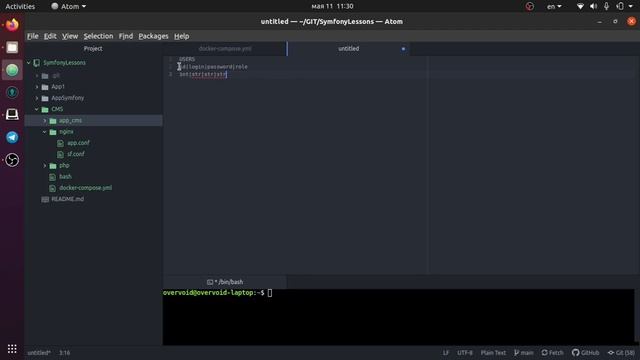Image resolution: width=640 pixels, height=360 pixels.
Task: Click the sf.conf file icon
Action: (60, 154)
